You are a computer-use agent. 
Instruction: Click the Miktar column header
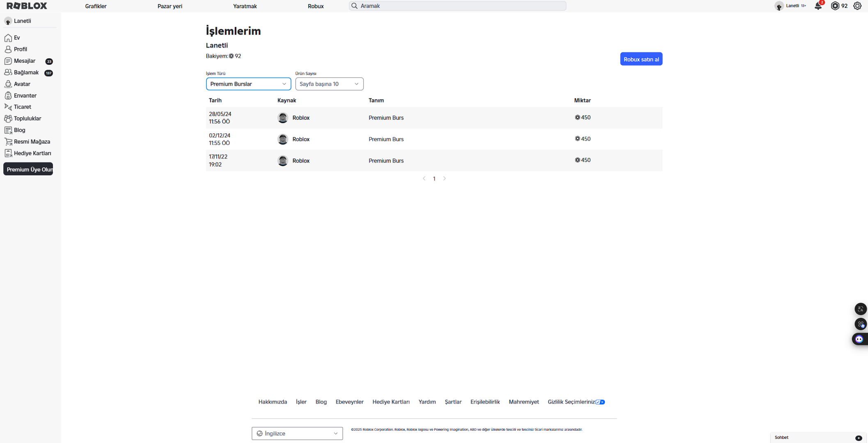(x=582, y=100)
